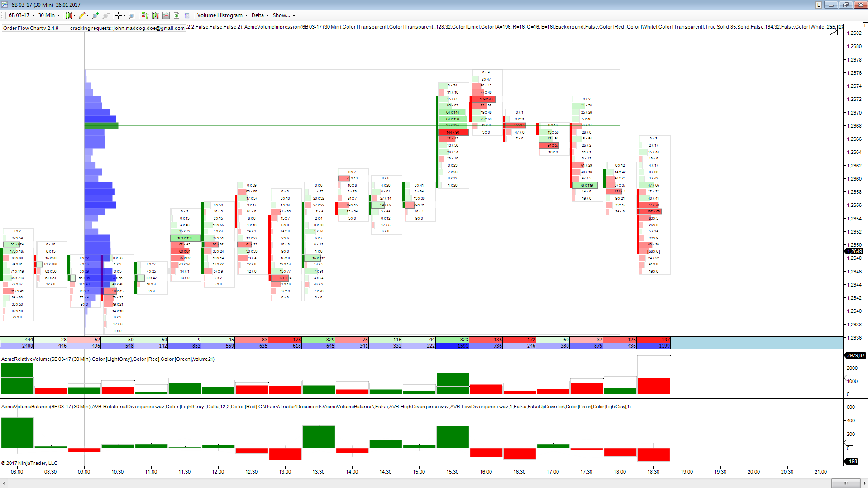Click the 15:30 time axis label
The width and height of the screenshot is (868, 488).
pos(452,472)
